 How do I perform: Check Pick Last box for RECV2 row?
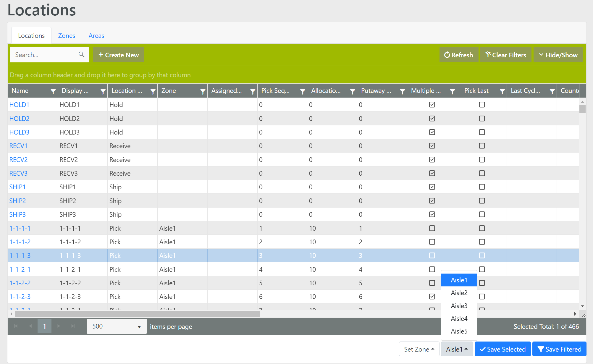[x=482, y=160]
